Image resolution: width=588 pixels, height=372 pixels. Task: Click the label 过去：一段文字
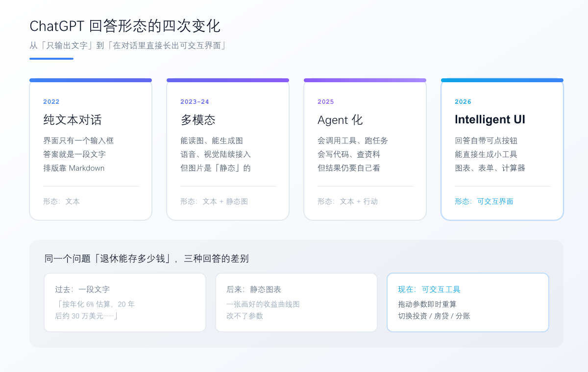82,289
